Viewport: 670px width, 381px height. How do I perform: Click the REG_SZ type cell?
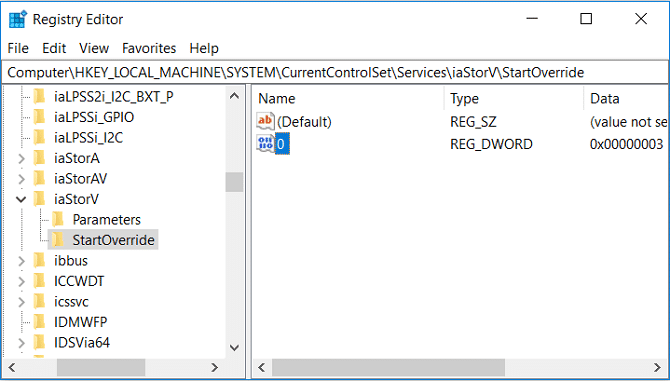pos(473,122)
